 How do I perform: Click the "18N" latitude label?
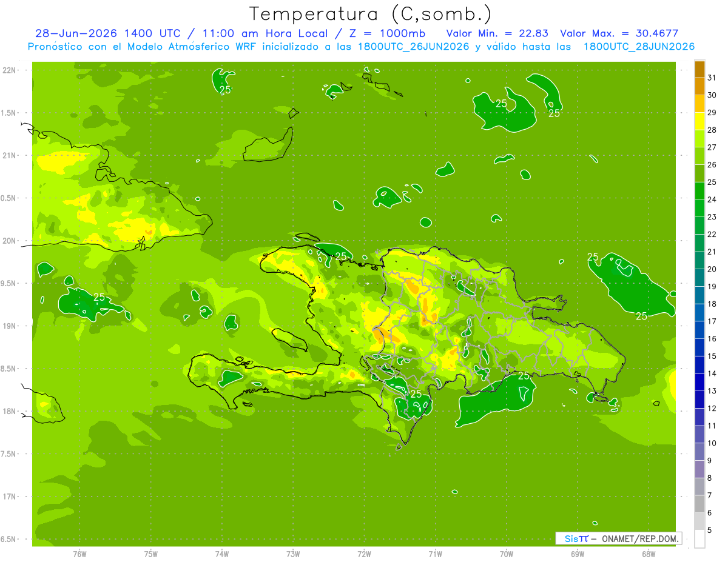(x=9, y=411)
